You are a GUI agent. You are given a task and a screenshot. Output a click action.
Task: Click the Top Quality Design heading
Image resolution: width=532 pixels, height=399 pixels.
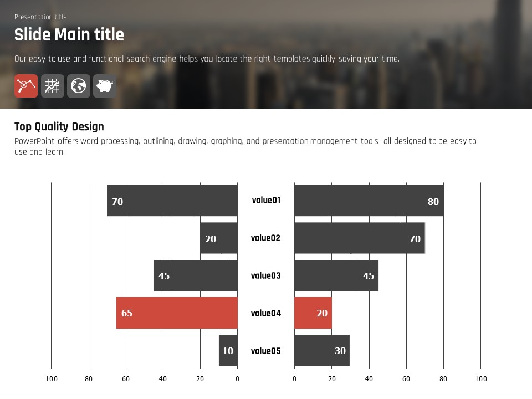coord(59,126)
